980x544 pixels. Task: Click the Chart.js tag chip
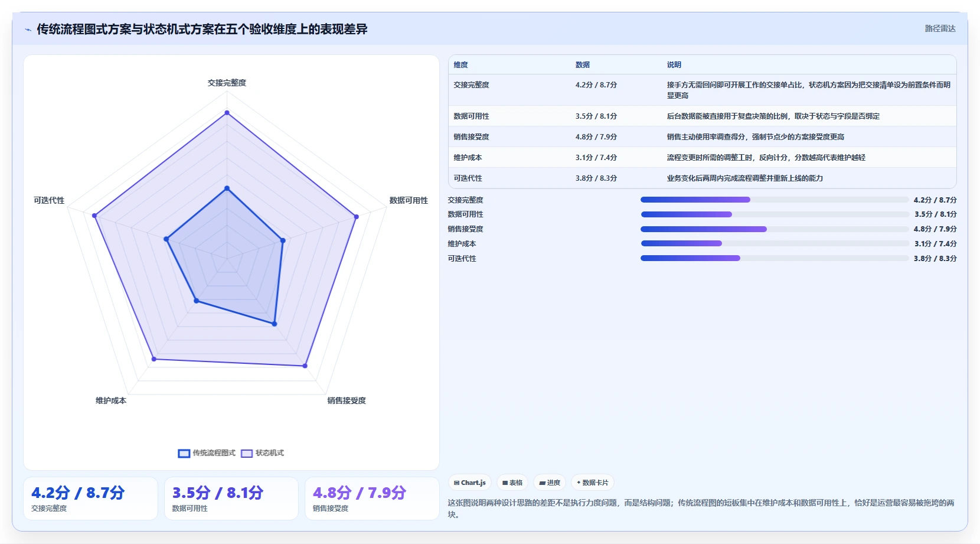tap(470, 483)
